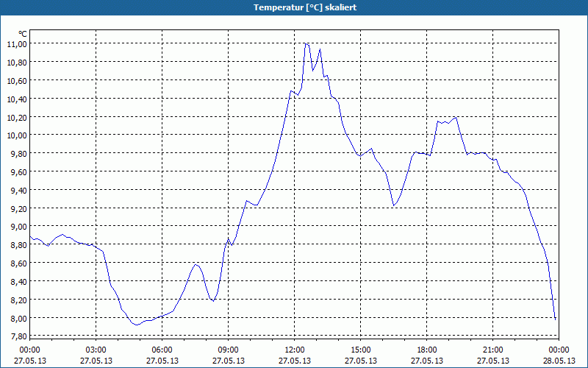Select the 8,60 y-axis value

point(19,263)
